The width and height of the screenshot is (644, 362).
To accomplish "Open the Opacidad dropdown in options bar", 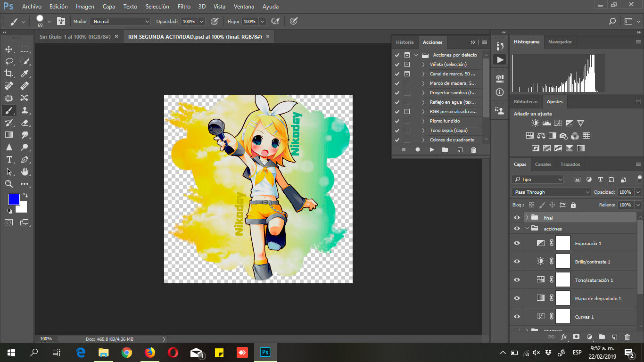I will click(x=202, y=21).
